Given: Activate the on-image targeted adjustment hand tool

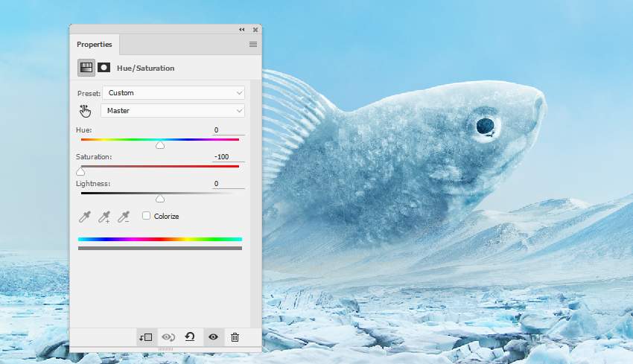Looking at the screenshot, I should click(x=86, y=111).
